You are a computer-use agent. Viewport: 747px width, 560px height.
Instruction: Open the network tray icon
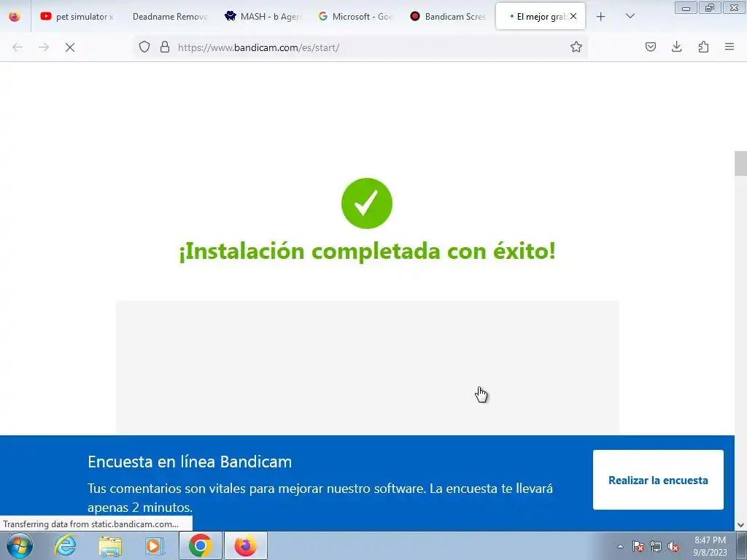coord(656,546)
